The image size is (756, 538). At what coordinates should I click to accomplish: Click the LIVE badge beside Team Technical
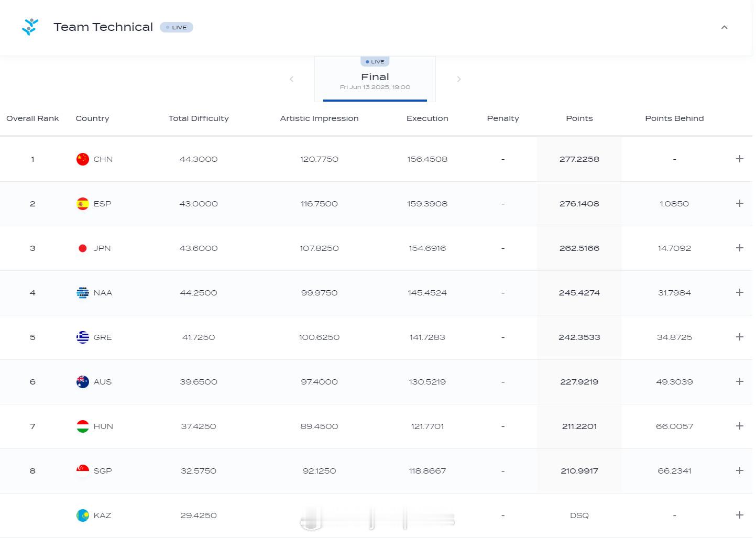coord(177,27)
